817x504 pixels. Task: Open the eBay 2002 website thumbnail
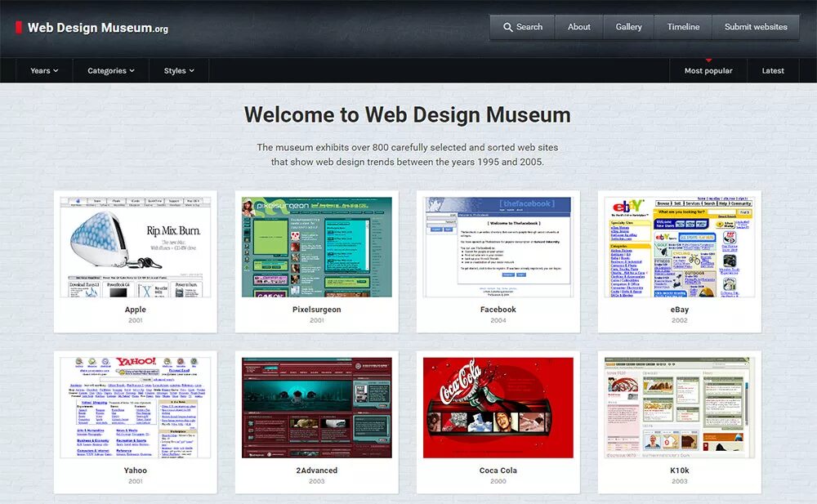pos(680,247)
